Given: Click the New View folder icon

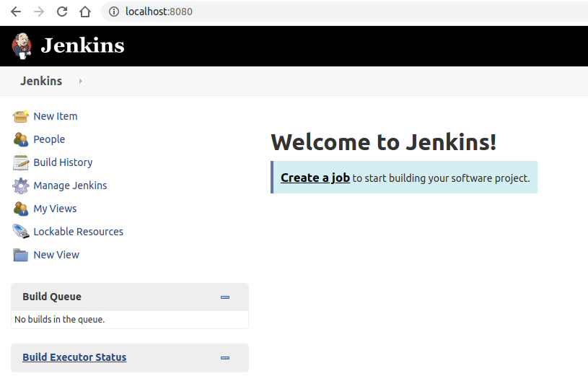Looking at the screenshot, I should tap(21, 255).
